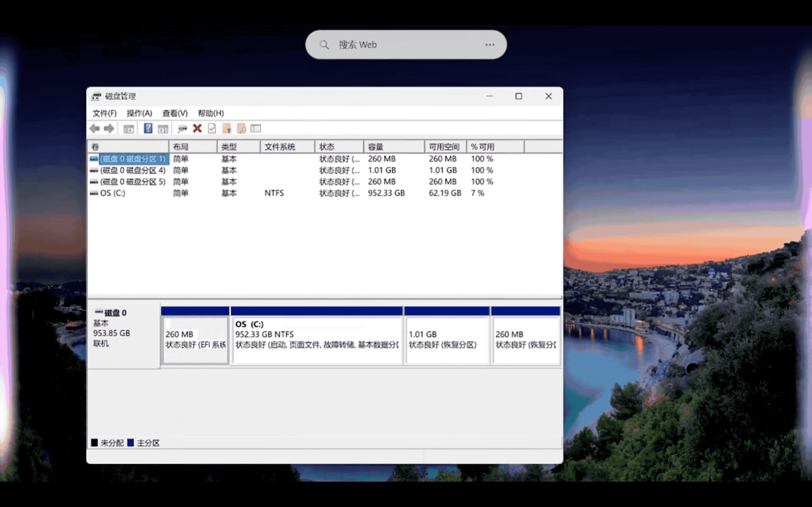Click the checkmark properties page icon

pos(212,128)
